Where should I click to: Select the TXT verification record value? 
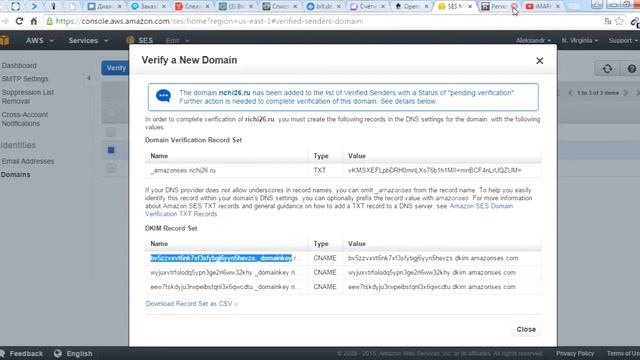tap(434, 171)
